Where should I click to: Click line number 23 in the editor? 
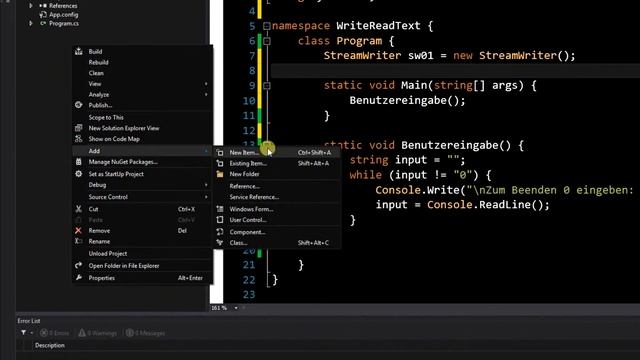click(x=249, y=294)
